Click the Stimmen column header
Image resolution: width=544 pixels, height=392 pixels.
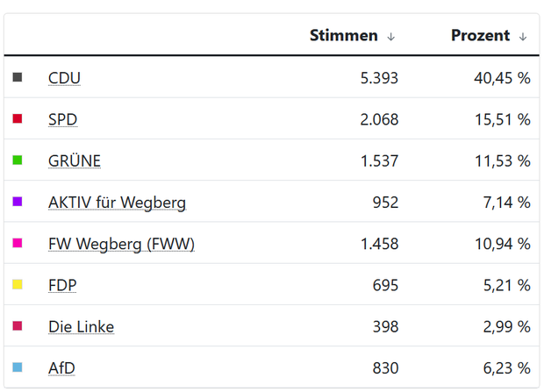343,36
